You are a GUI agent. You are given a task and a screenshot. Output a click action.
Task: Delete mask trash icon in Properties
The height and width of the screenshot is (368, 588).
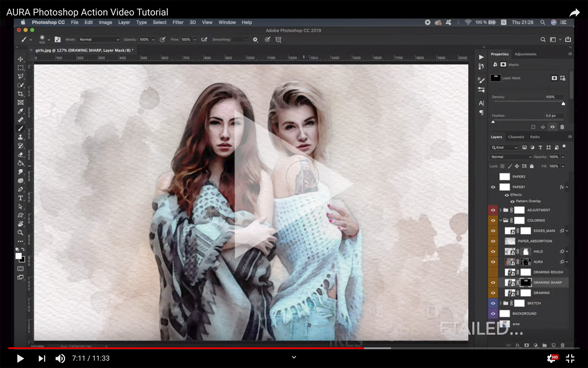[x=562, y=127]
